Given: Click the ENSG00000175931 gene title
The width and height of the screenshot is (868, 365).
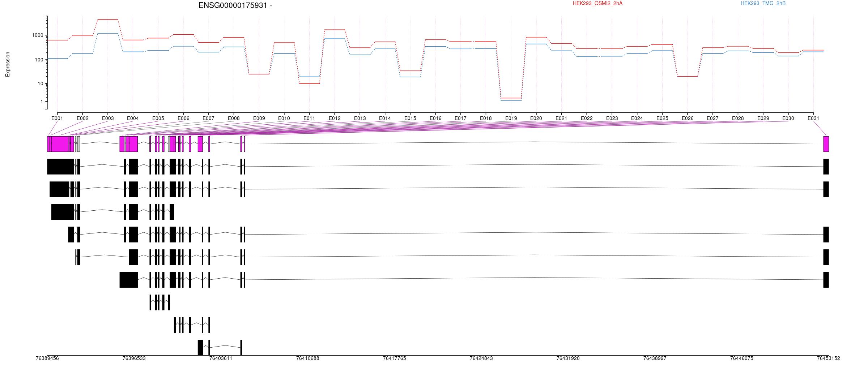Looking at the screenshot, I should click(235, 5).
